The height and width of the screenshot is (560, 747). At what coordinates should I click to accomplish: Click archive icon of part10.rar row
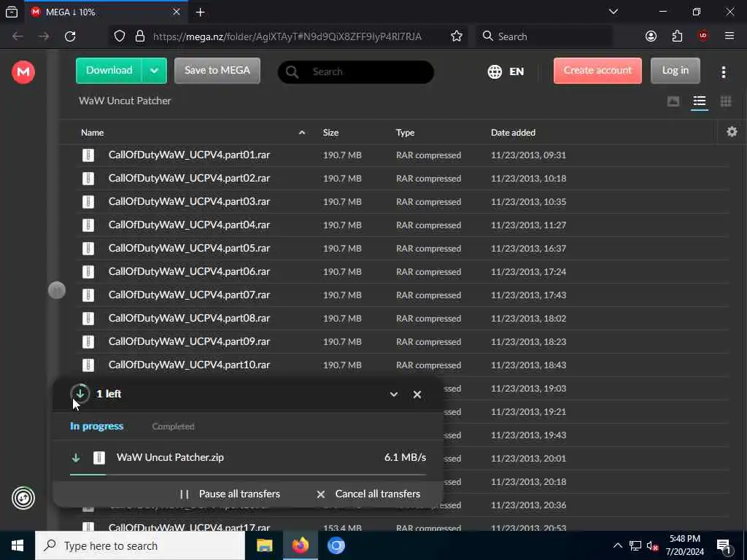click(88, 365)
